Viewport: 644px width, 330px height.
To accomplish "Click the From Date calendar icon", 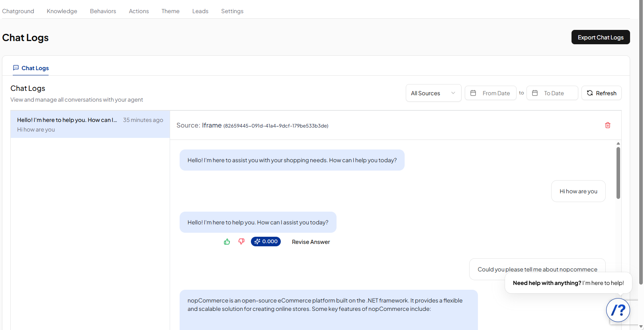I will [x=473, y=93].
